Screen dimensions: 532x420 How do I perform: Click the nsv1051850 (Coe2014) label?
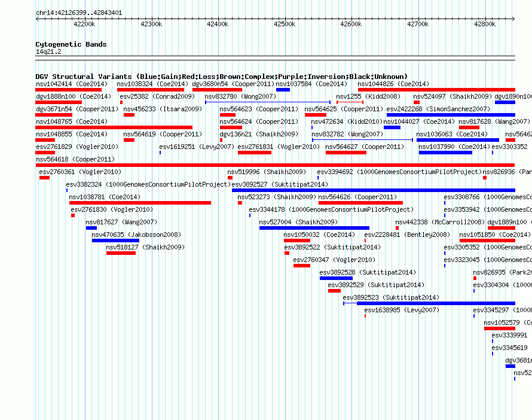click(495, 235)
